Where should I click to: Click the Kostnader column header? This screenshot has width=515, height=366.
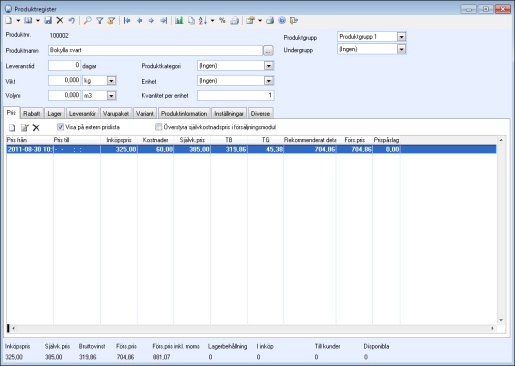tap(156, 140)
